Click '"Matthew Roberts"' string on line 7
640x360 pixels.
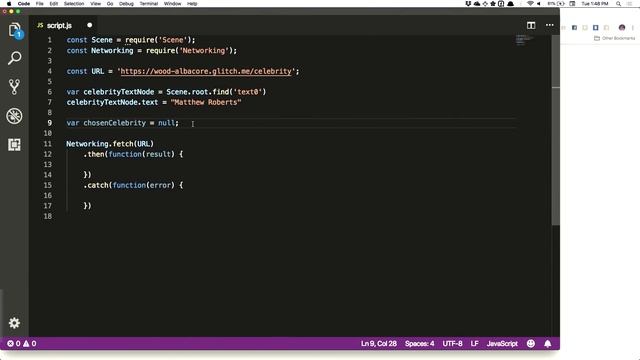point(206,102)
